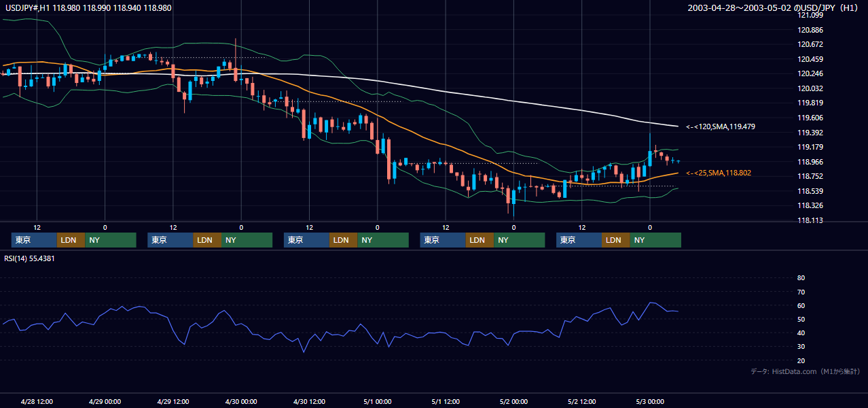Click the 5/3 00:00 time axis label
Viewport: 868px width, 408px height.
click(650, 401)
